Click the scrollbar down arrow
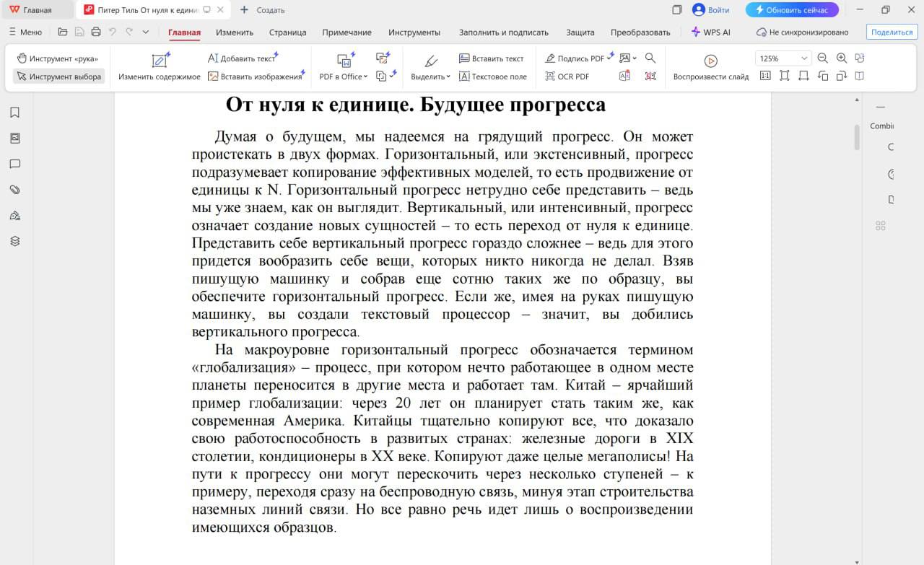Image resolution: width=924 pixels, height=565 pixels. (x=857, y=561)
